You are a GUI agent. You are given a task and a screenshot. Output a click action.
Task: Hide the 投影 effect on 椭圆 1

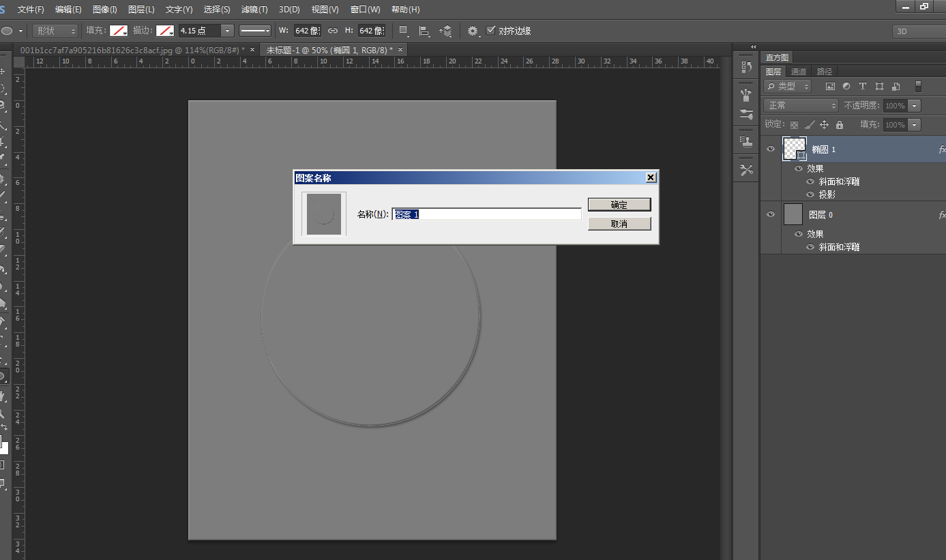tap(810, 194)
